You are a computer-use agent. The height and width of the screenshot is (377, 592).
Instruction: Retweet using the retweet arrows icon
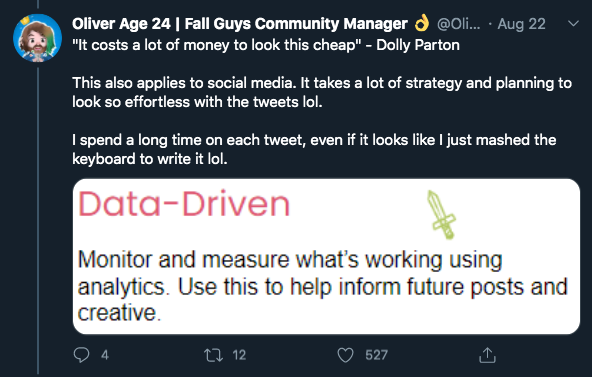[x=213, y=355]
